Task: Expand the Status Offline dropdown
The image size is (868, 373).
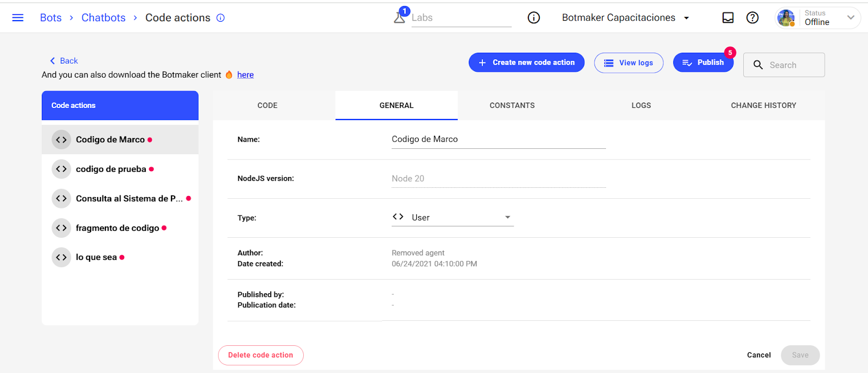Action: (851, 18)
